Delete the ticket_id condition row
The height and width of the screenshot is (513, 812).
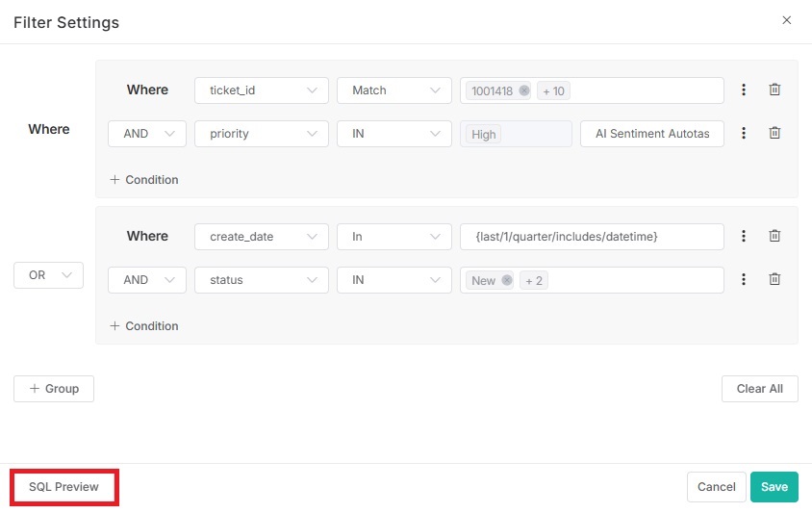pyautogui.click(x=774, y=90)
